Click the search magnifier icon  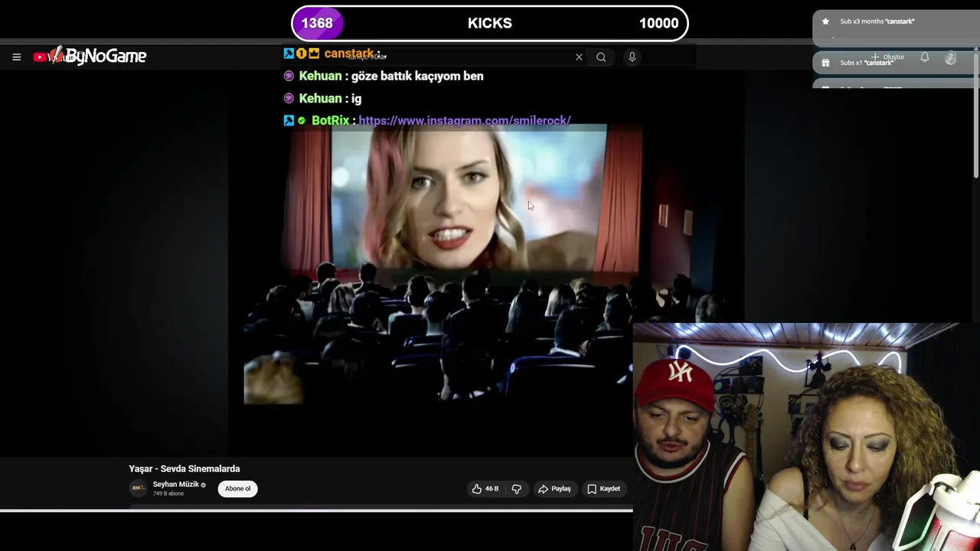coord(601,57)
